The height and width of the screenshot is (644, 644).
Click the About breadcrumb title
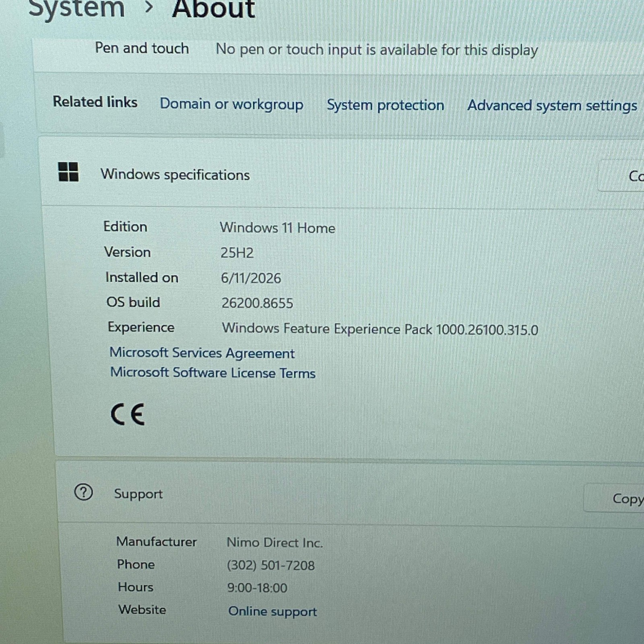[213, 9]
